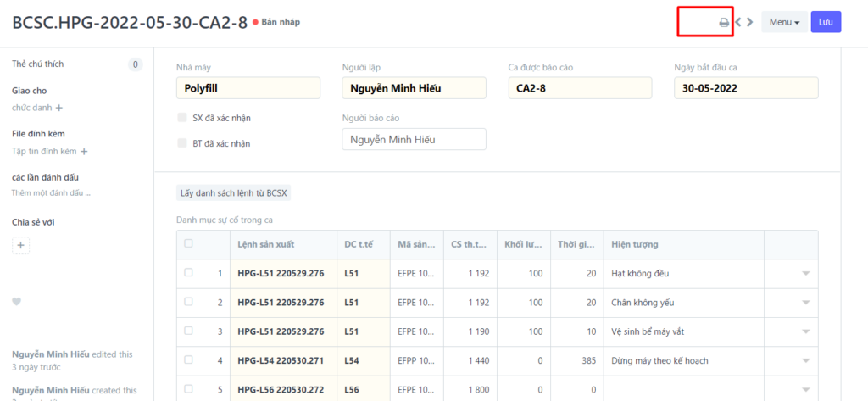This screenshot has width=868, height=401.
Task: Go to previous document arrow
Action: [738, 22]
